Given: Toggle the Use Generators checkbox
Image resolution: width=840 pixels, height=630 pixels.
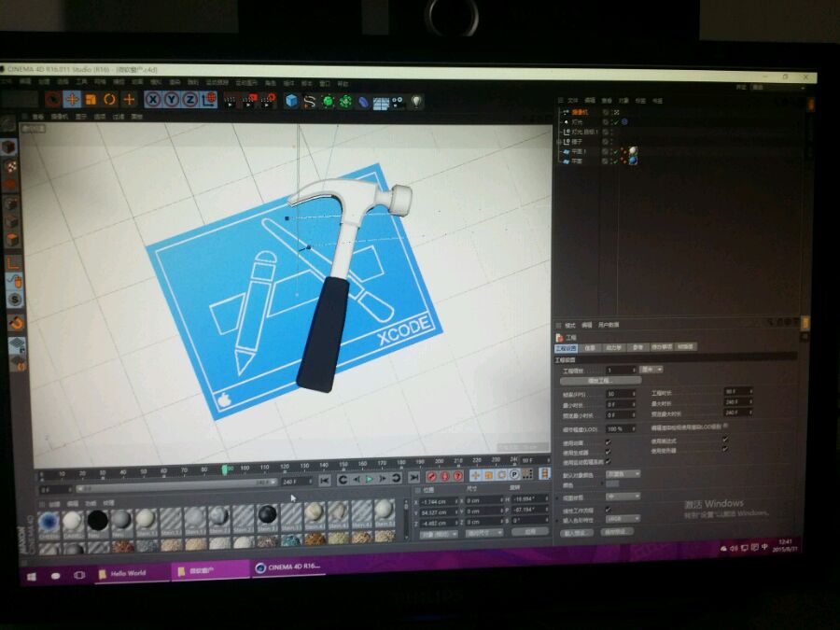Looking at the screenshot, I should point(608,452).
